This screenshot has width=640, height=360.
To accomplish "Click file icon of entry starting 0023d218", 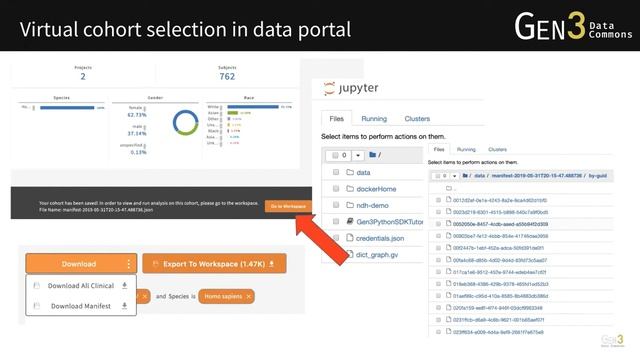I will click(x=449, y=211).
